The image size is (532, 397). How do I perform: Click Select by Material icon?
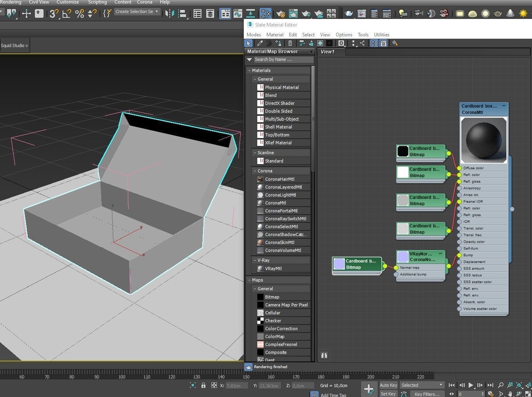(395, 43)
